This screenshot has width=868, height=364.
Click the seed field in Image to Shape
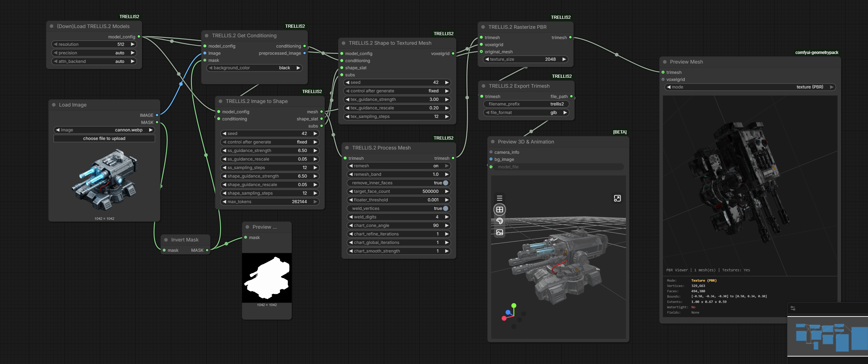coord(270,134)
